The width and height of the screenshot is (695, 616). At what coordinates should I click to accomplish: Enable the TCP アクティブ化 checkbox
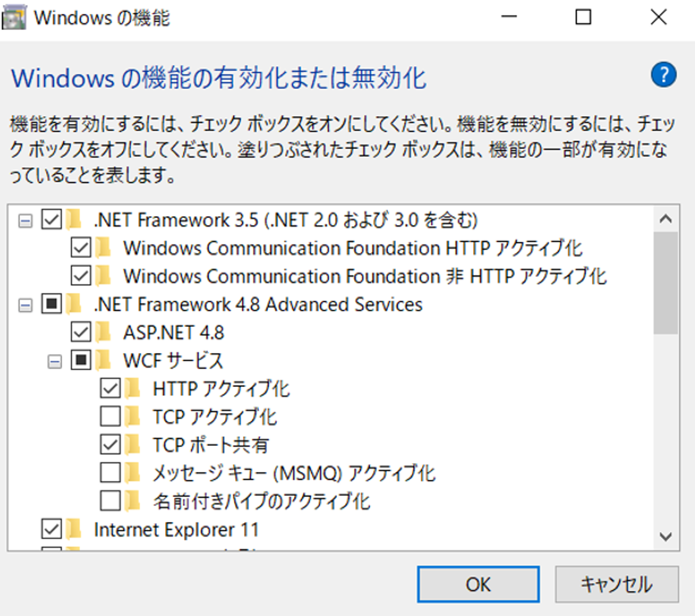(x=111, y=417)
